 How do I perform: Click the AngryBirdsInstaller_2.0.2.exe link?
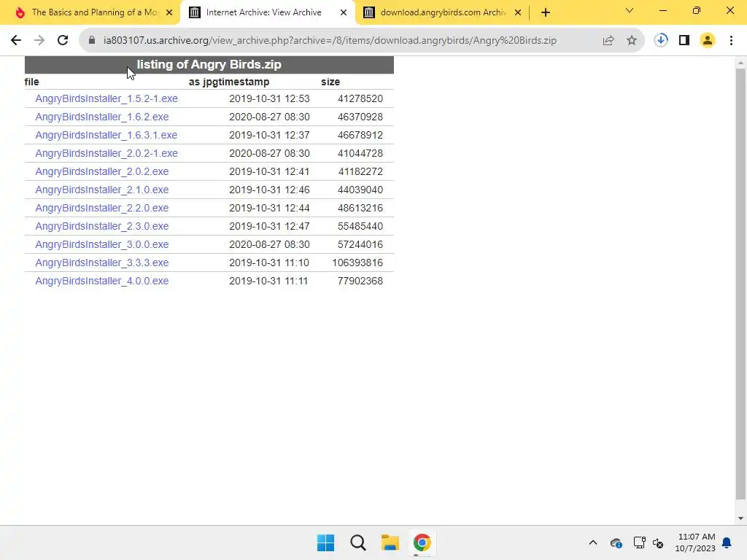(102, 171)
